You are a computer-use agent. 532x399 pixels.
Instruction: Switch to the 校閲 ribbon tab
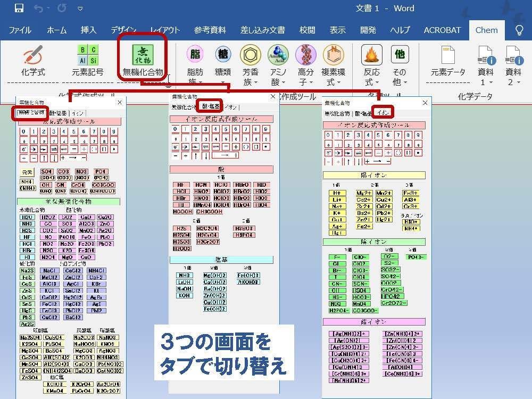(x=307, y=30)
